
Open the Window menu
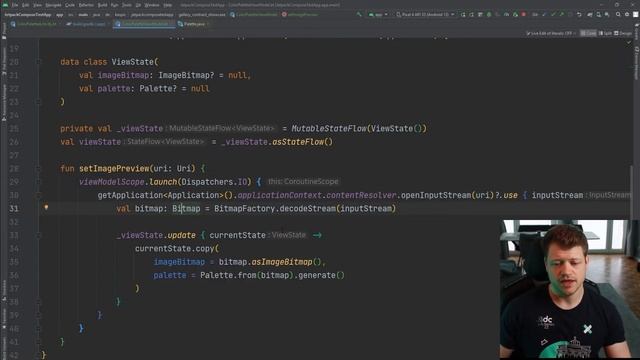point(152,5)
